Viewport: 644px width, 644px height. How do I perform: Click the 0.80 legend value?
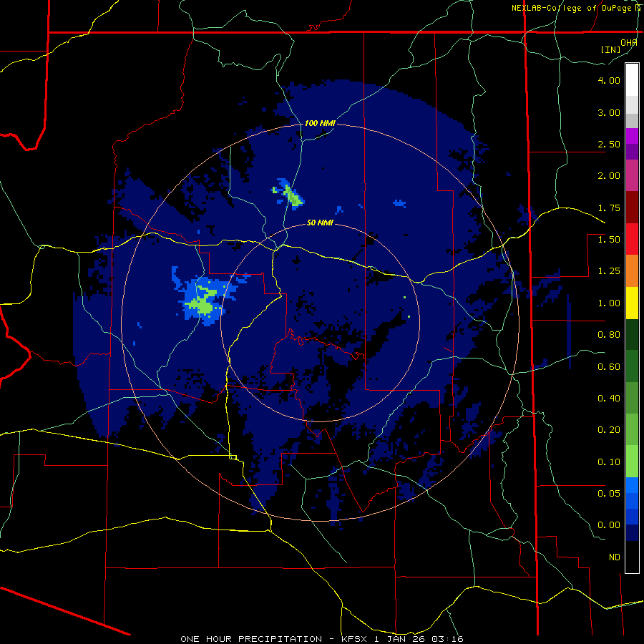(x=609, y=335)
